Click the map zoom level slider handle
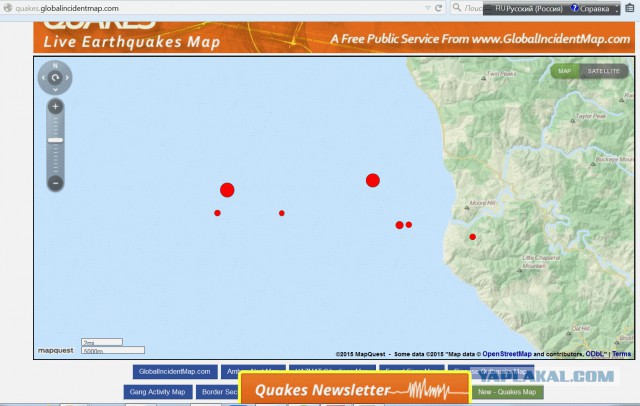The width and height of the screenshot is (640, 406). [x=55, y=140]
